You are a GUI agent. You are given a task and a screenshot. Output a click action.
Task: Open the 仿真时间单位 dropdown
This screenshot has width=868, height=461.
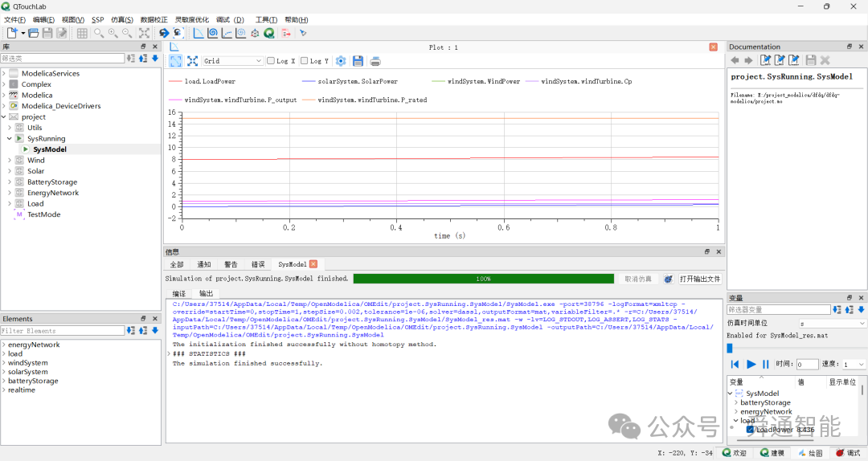pyautogui.click(x=832, y=323)
